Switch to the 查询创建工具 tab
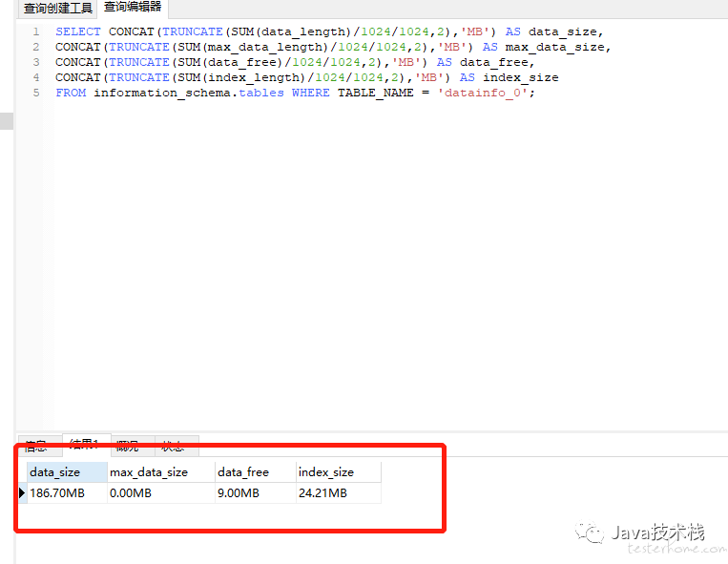 click(57, 9)
